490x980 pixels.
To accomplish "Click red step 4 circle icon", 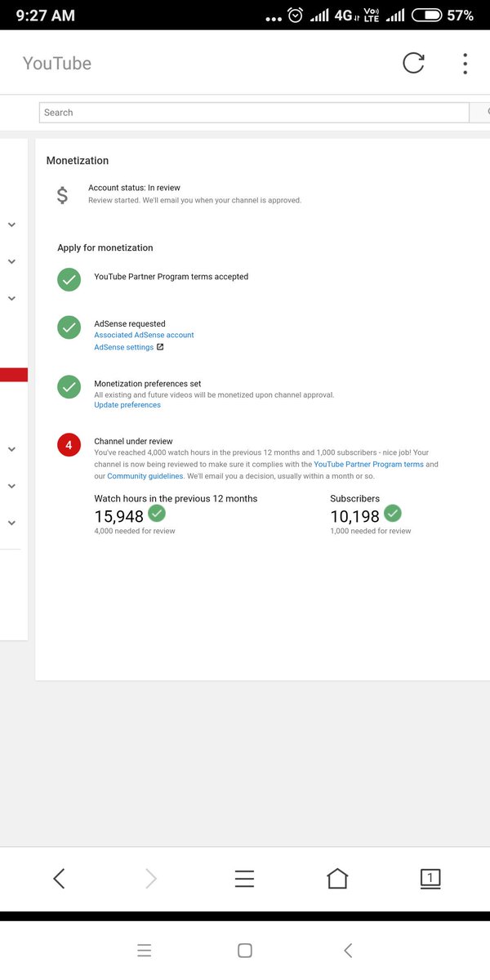I will coord(69,445).
